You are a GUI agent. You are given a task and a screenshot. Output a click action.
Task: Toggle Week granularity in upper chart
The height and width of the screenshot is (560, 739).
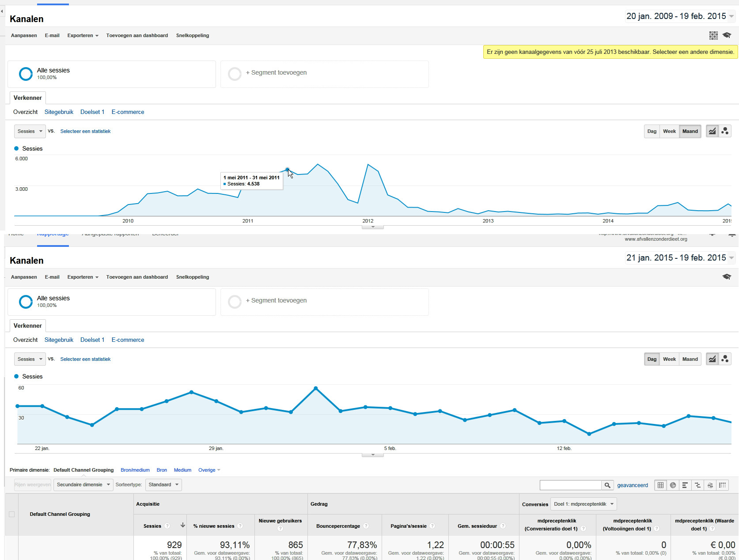(x=669, y=131)
